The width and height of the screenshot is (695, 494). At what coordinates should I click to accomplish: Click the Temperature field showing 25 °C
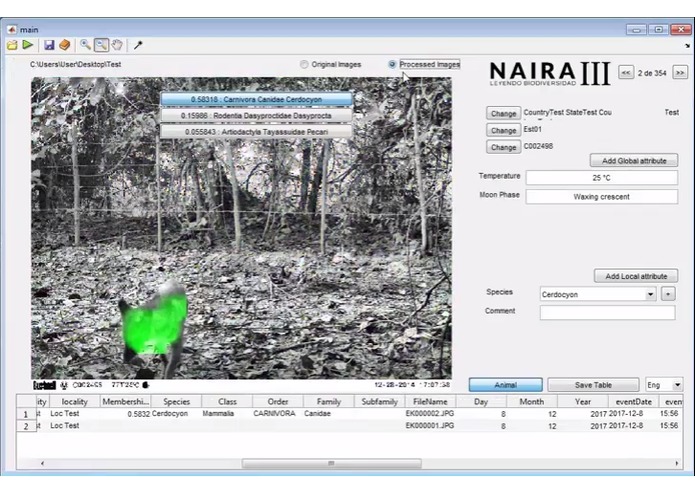click(601, 178)
